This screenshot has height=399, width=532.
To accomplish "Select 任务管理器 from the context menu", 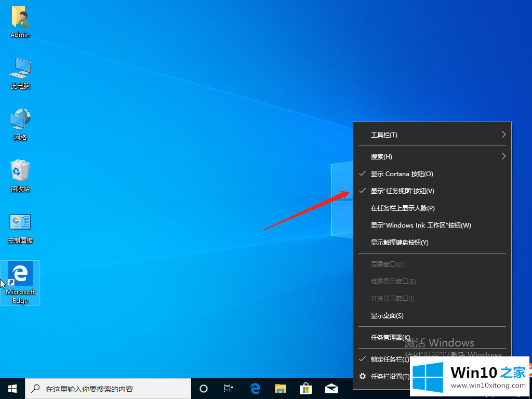I will 390,338.
